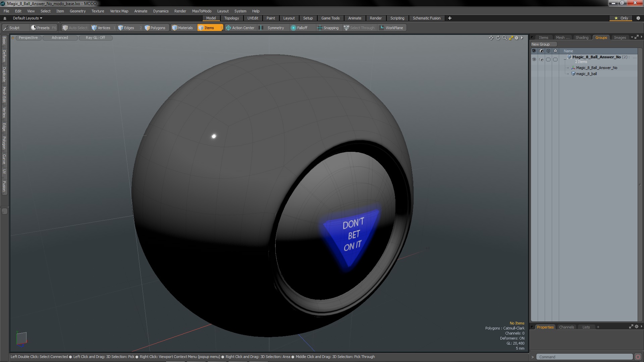The width and height of the screenshot is (644, 362).
Task: Click the viewport pan (move) icon
Action: 491,38
